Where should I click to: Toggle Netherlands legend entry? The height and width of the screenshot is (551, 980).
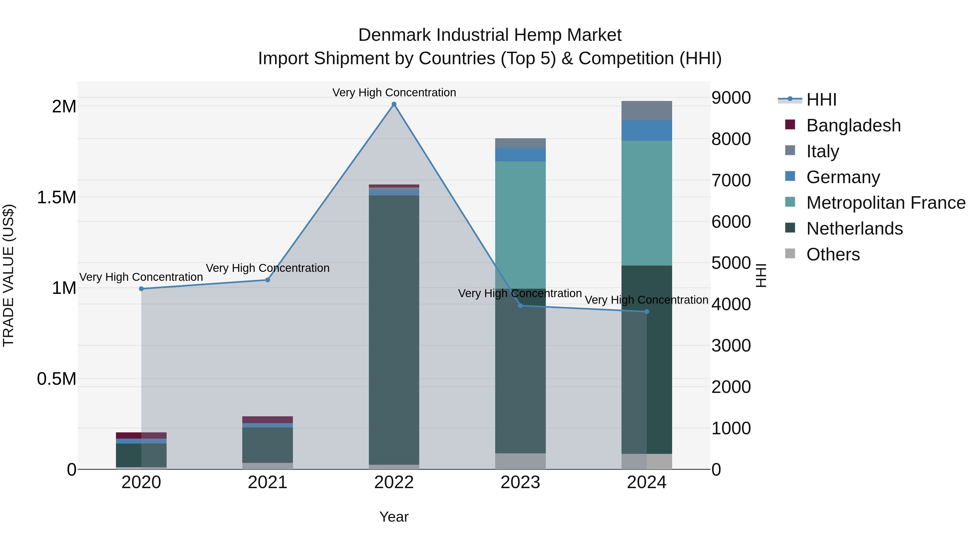(x=844, y=229)
